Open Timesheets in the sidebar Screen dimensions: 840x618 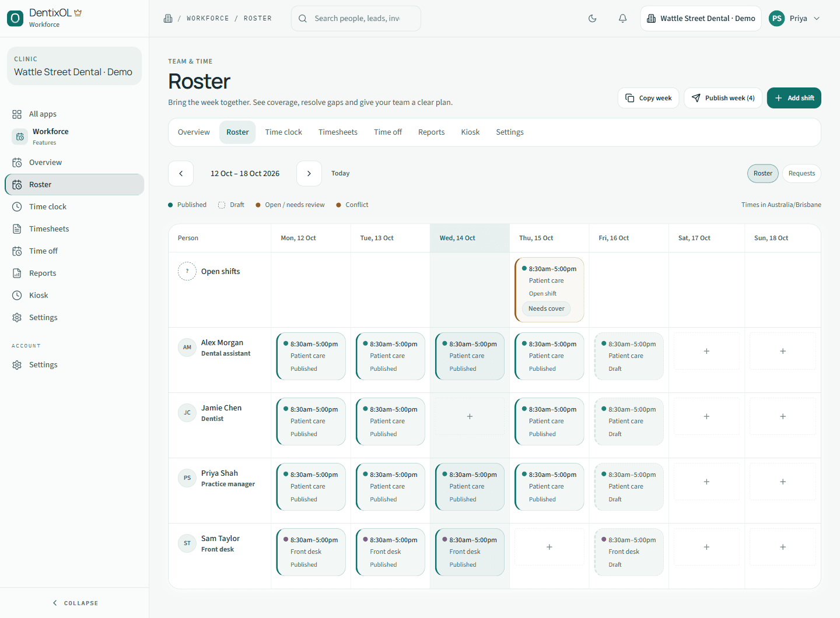pyautogui.click(x=75, y=229)
